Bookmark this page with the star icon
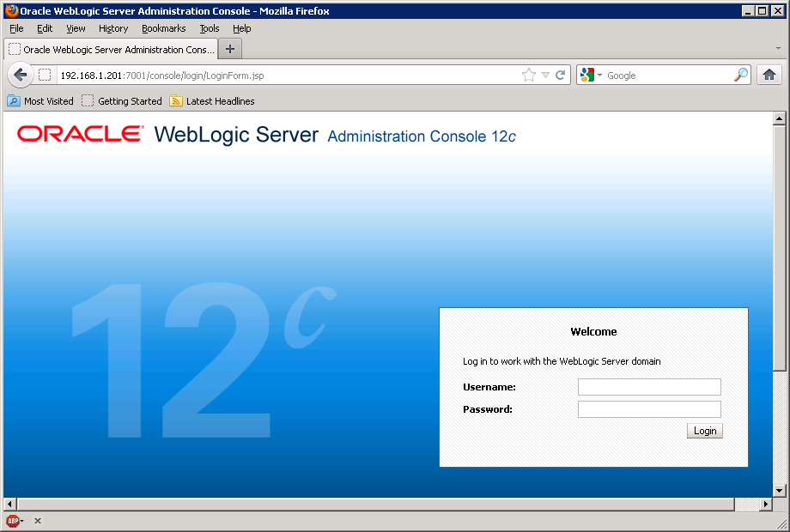 click(528, 75)
